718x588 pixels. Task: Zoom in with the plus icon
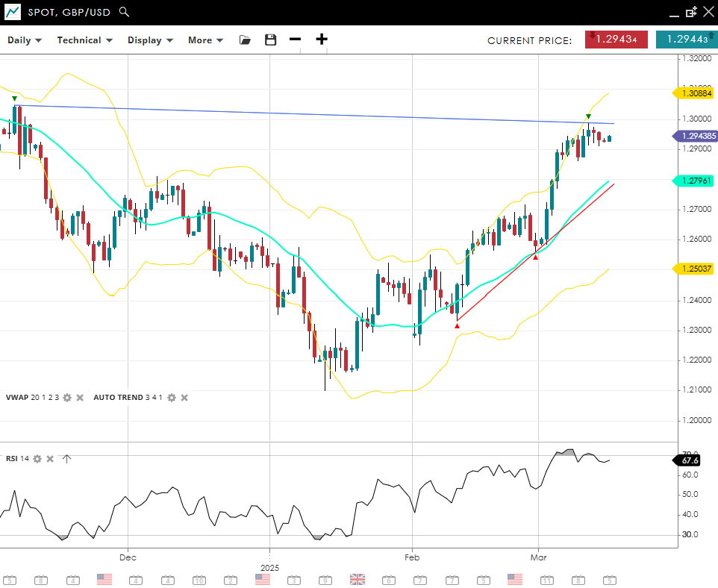[322, 40]
